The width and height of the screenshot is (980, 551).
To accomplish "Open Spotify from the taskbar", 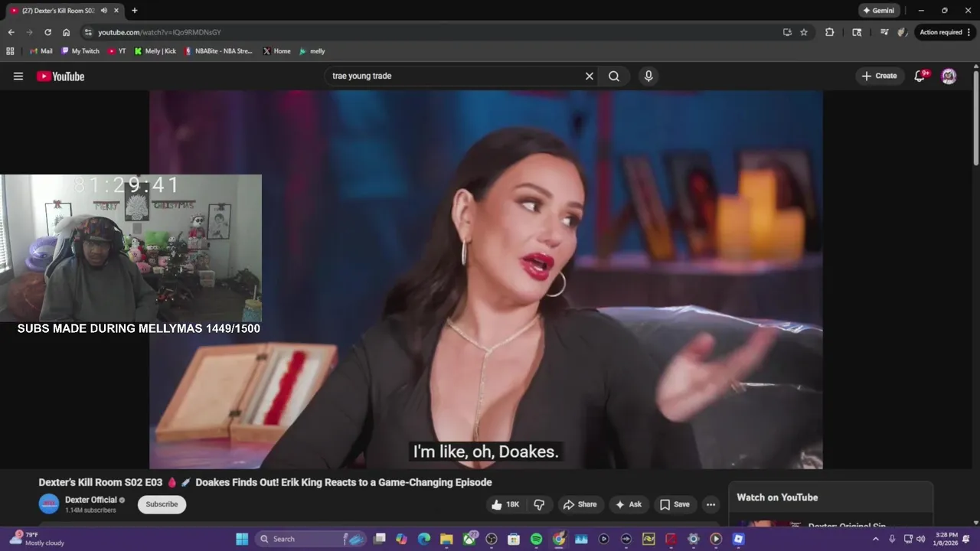I will tap(536, 539).
